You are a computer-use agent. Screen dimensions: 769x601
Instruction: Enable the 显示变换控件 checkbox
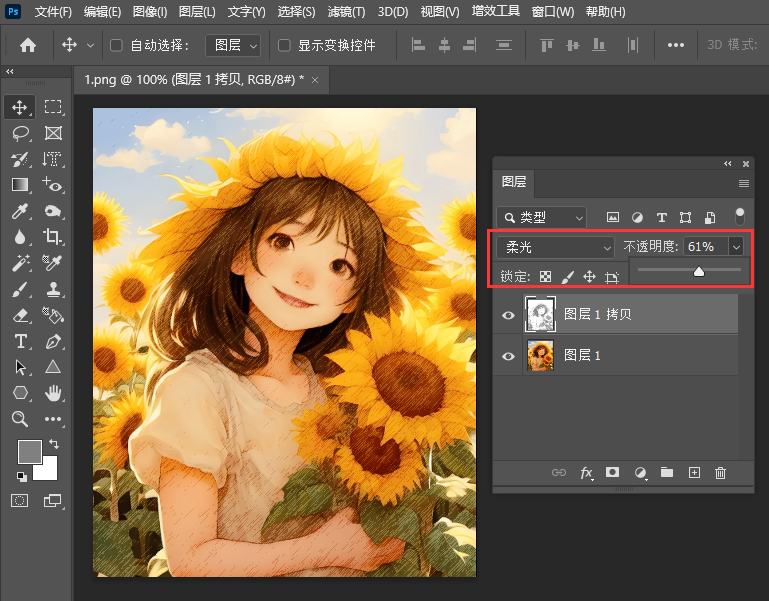click(x=284, y=45)
